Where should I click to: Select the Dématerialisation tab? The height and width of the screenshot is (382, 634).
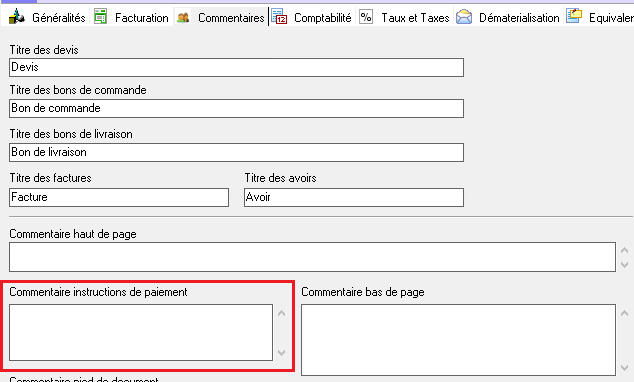pos(519,18)
